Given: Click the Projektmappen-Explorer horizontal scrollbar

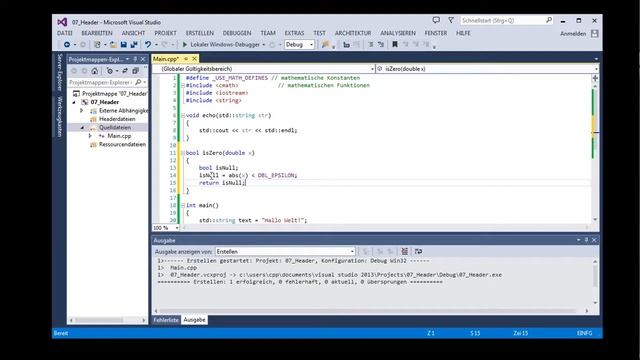Looking at the screenshot, I should 107,320.
